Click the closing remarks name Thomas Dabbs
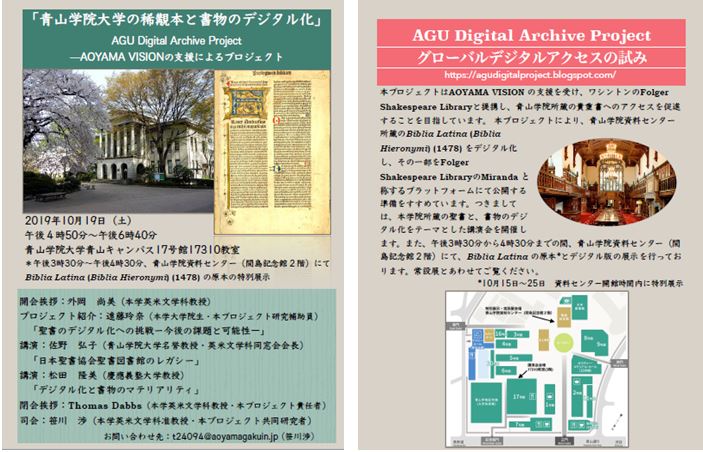The height and width of the screenshot is (452, 703). pos(105,405)
